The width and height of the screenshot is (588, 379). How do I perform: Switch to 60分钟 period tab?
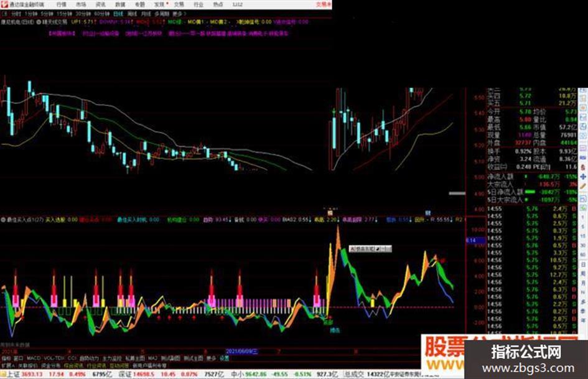click(x=101, y=14)
